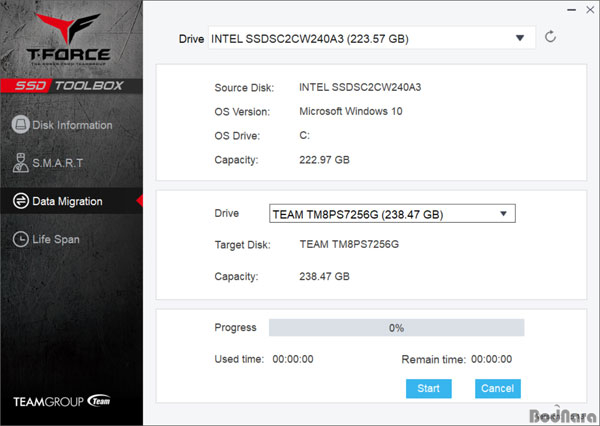
Task: Cancel the data migration
Action: tap(497, 388)
